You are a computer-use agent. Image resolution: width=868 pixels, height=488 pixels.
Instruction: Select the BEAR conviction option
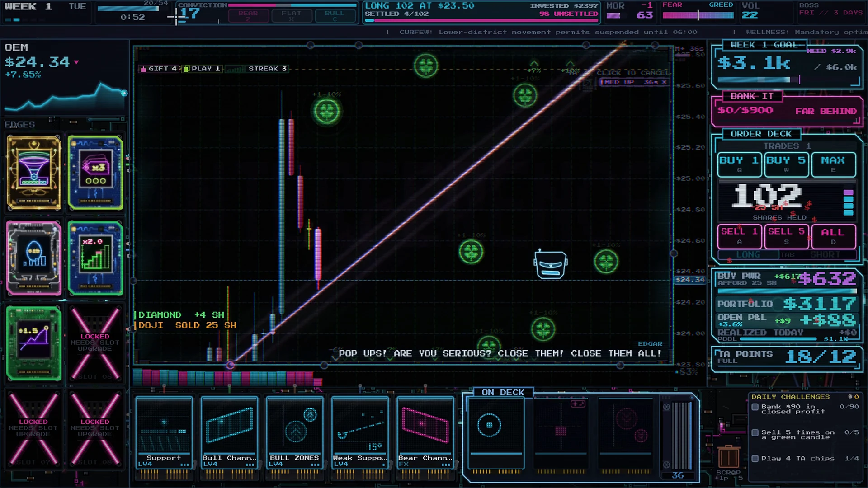pyautogui.click(x=248, y=15)
